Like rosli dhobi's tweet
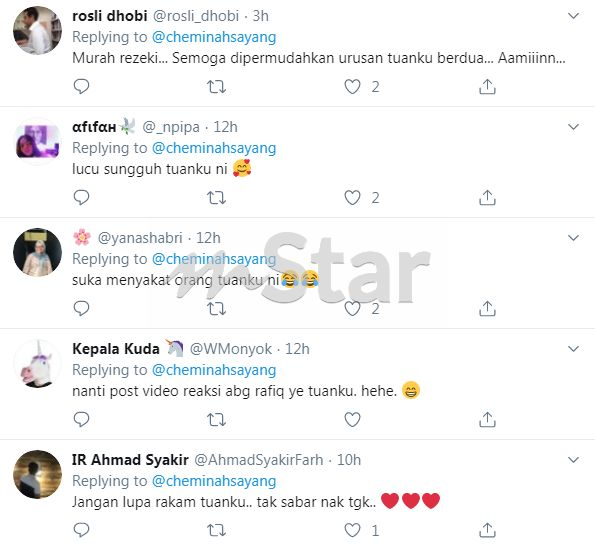The image size is (595, 545). [352, 87]
